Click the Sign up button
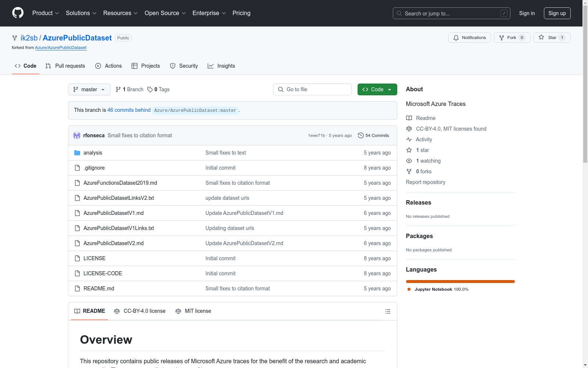The image size is (588, 368). point(557,13)
